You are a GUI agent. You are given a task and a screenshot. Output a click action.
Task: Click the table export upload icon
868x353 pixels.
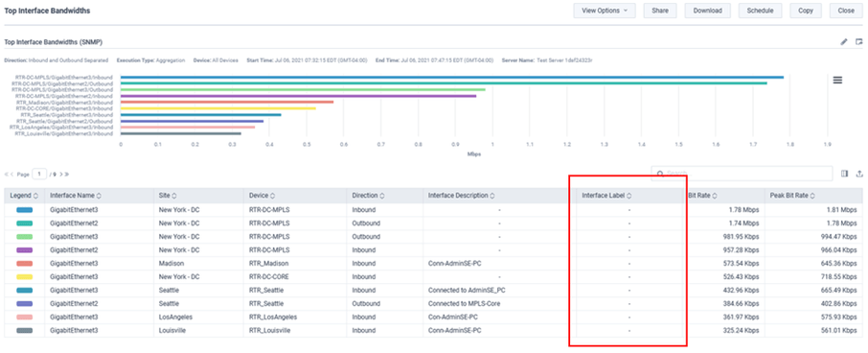coord(859,174)
